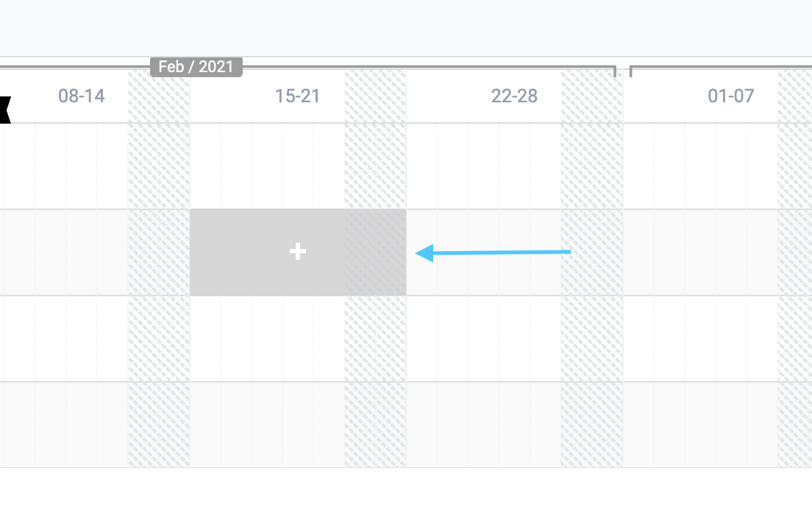Select first-row cell under week 22-28

point(515,166)
